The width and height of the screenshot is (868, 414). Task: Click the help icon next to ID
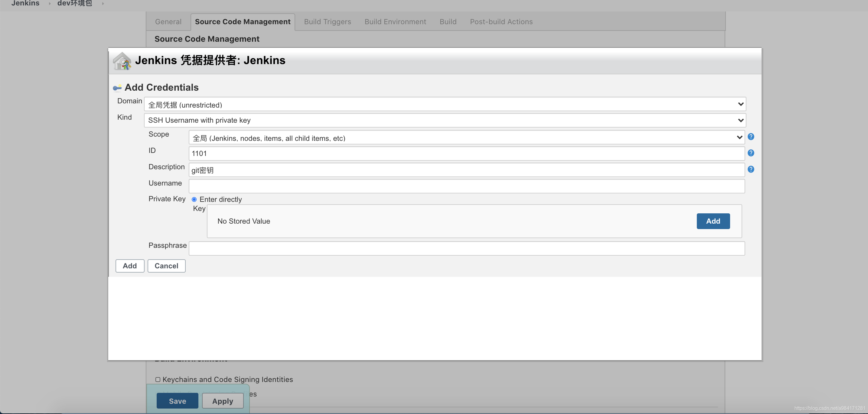coord(751,153)
